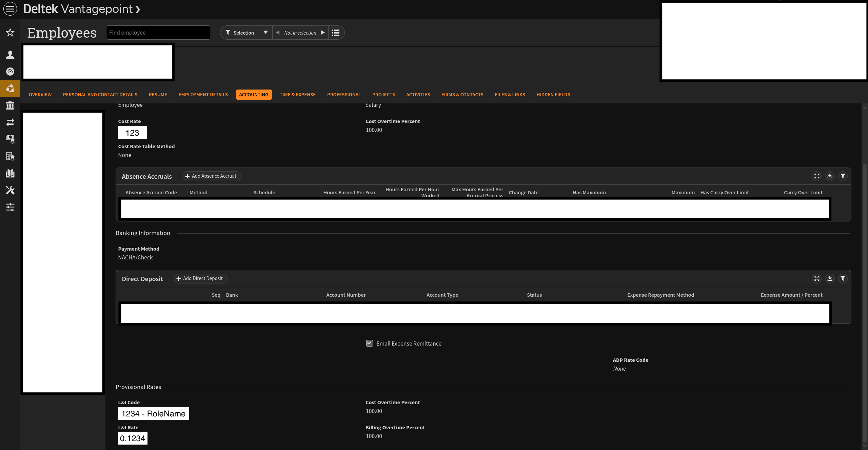Open the wrench utilities sidebar icon
This screenshot has width=868, height=450.
point(10,190)
